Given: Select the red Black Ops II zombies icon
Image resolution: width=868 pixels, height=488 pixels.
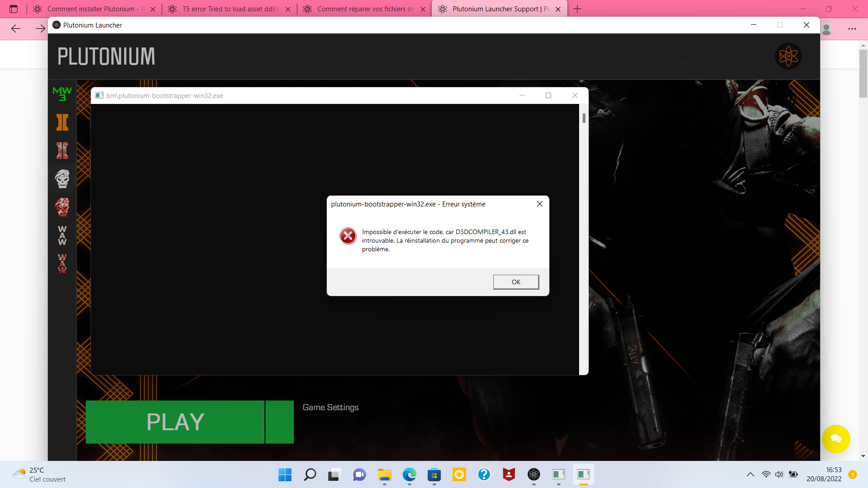Looking at the screenshot, I should pos(62,151).
